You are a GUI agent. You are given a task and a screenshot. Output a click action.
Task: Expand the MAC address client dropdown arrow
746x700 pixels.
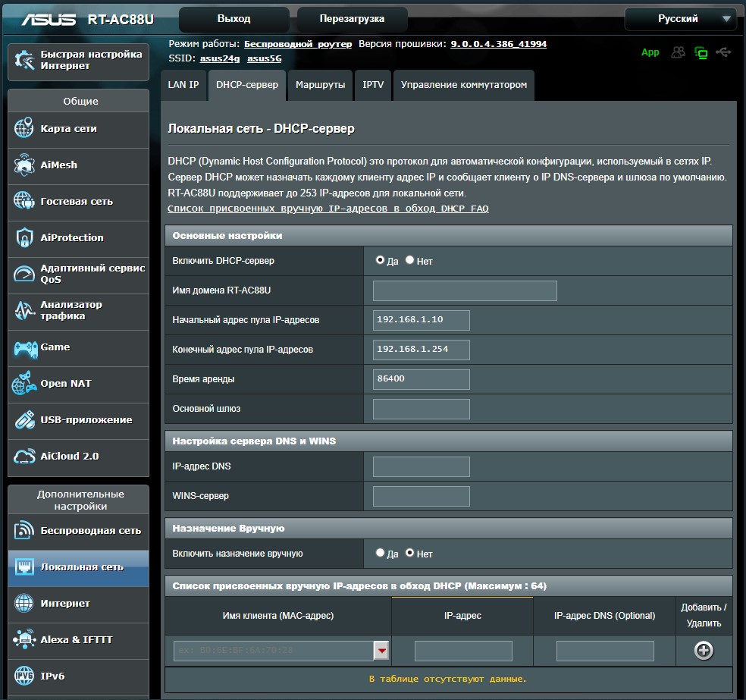(381, 651)
